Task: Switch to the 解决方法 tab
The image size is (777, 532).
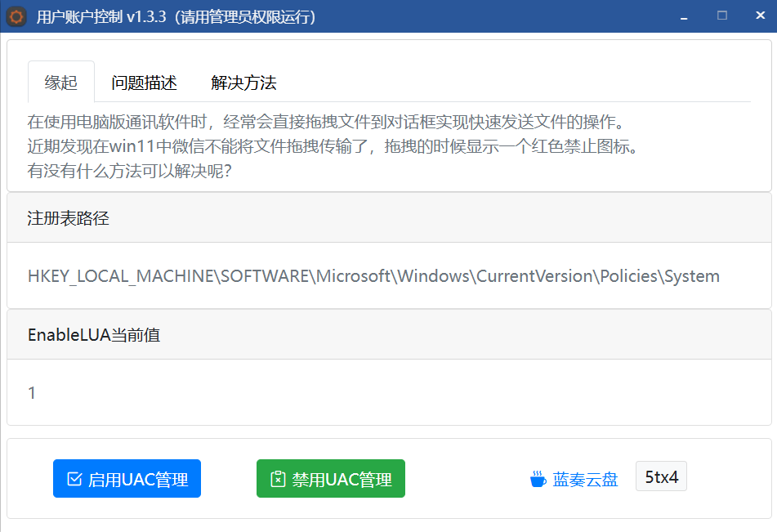Action: coord(243,83)
